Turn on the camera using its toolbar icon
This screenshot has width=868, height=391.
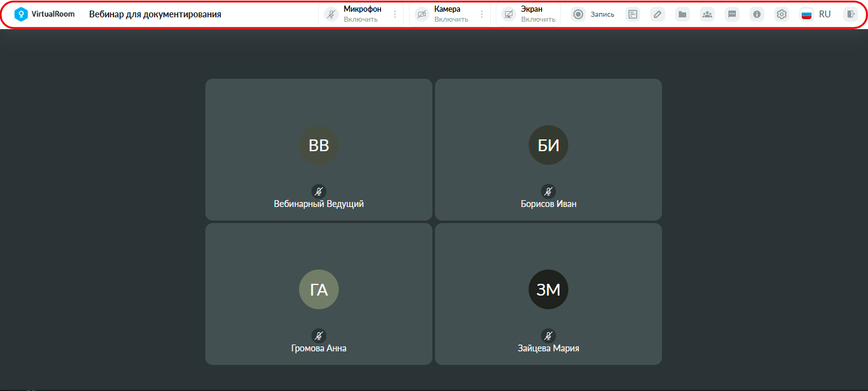coord(422,14)
